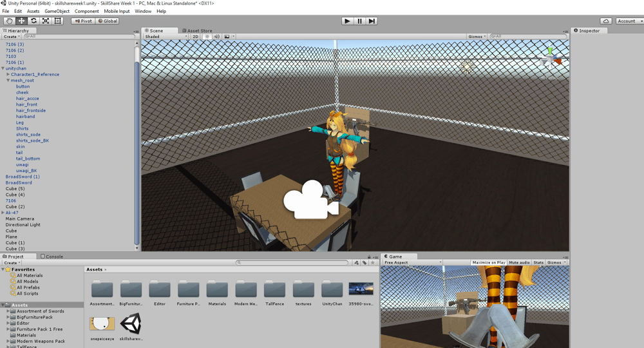Select the Unity scene asset skillsharew..
The width and height of the screenshot is (644, 348).
[131, 324]
